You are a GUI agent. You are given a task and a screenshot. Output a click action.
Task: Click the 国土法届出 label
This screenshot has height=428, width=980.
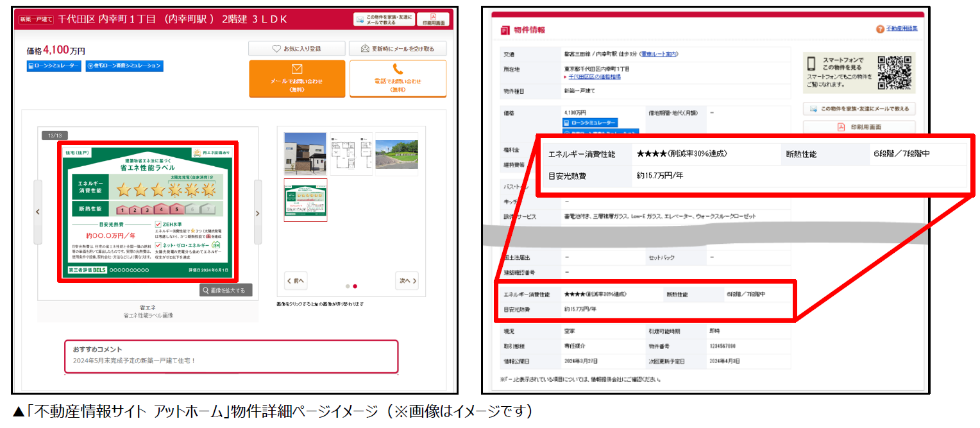click(x=516, y=257)
